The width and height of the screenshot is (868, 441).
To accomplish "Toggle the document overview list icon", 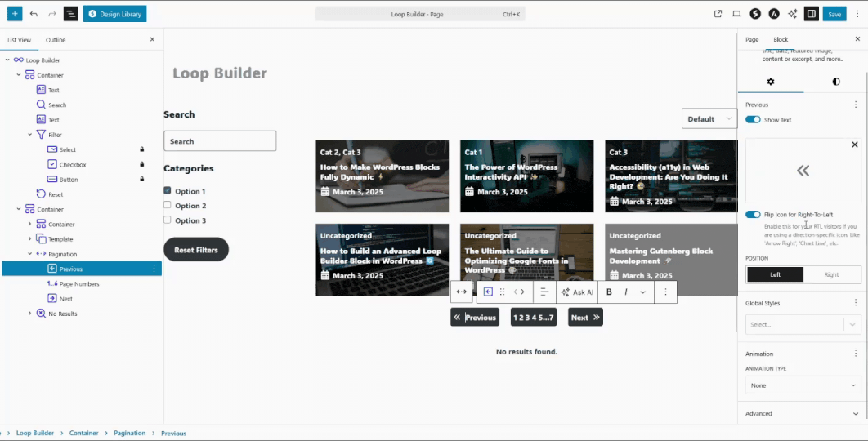I will tap(70, 14).
